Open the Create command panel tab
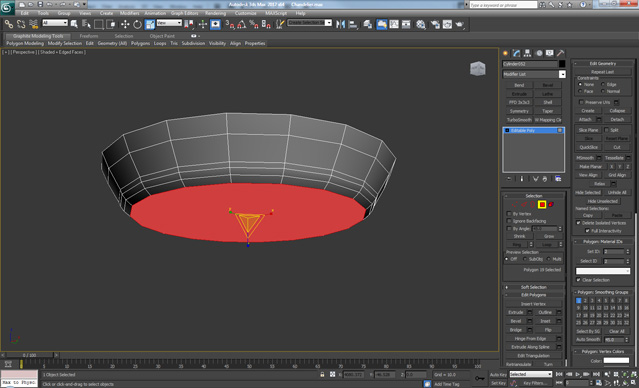 tap(506, 53)
